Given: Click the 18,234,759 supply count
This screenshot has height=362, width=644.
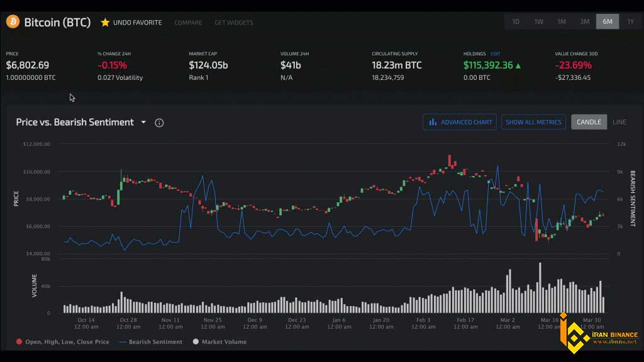Looking at the screenshot, I should pos(387,77).
